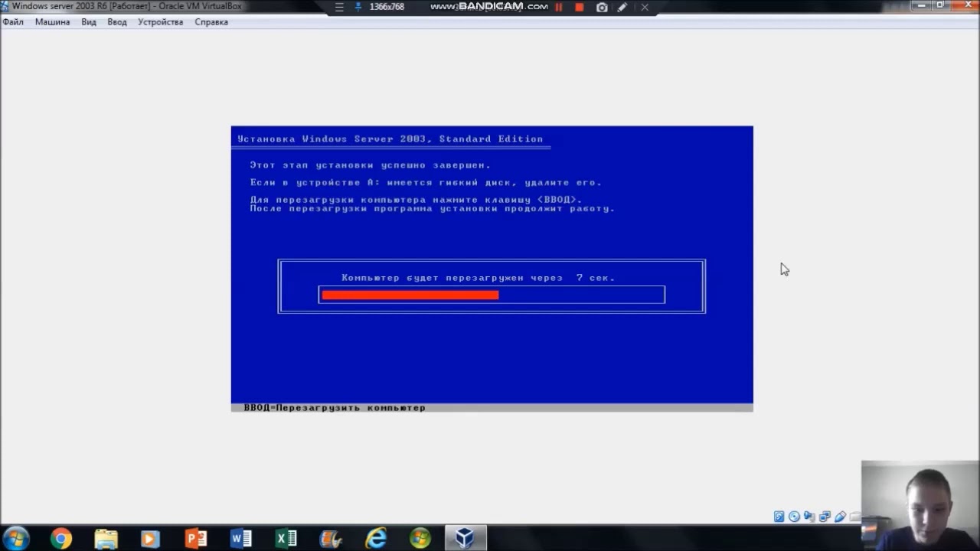Click the Bandicam pin icon
980x551 pixels.
358,7
